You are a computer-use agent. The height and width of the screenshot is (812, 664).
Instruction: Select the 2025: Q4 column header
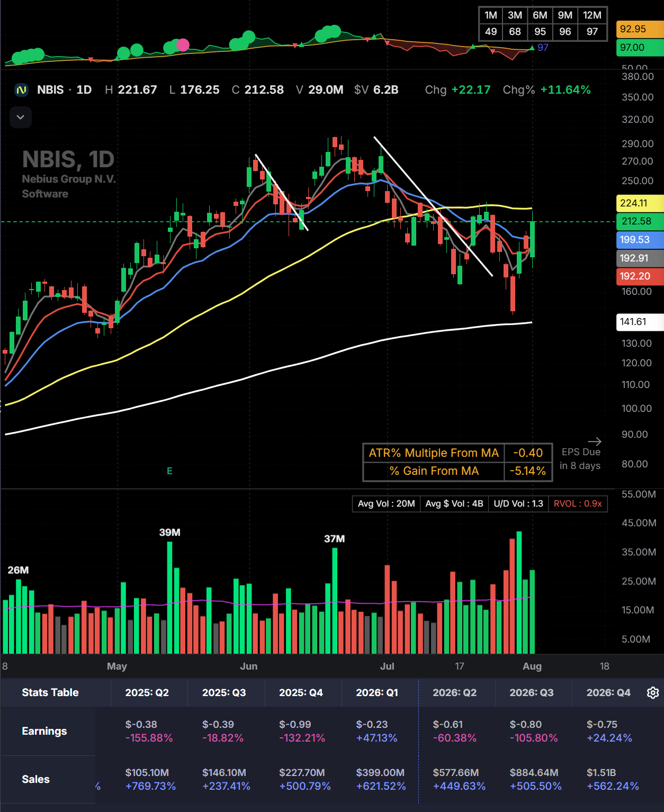pos(301,692)
